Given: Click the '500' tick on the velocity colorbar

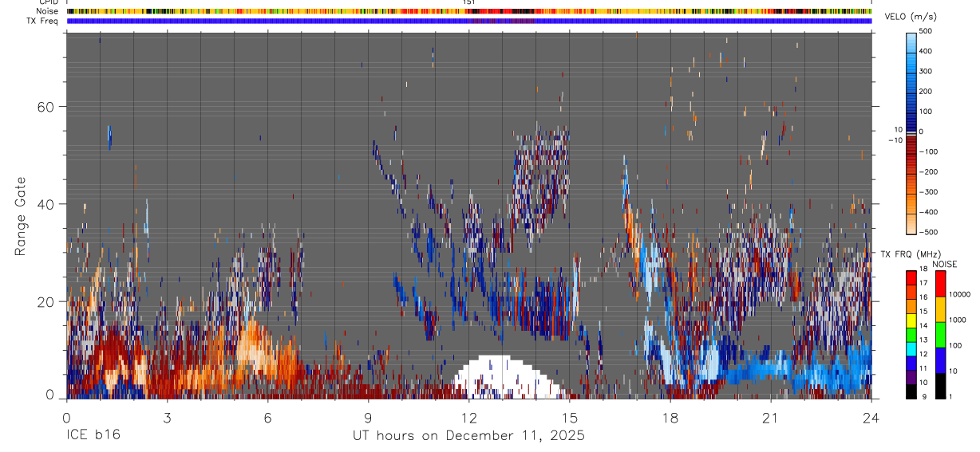Looking at the screenshot, I should (925, 31).
